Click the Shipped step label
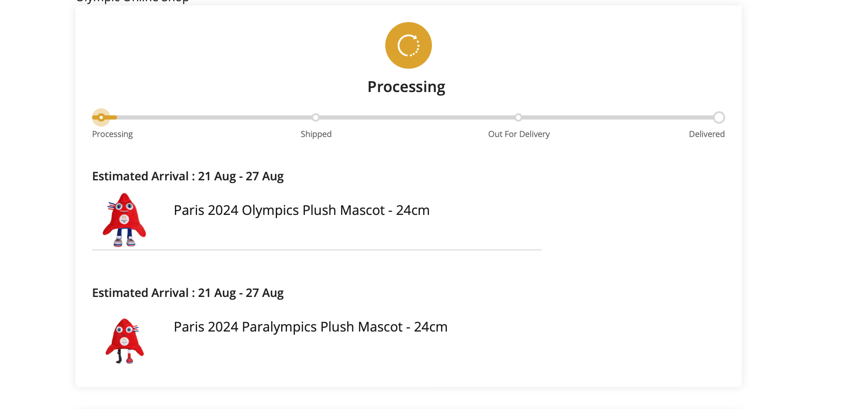 click(x=316, y=134)
